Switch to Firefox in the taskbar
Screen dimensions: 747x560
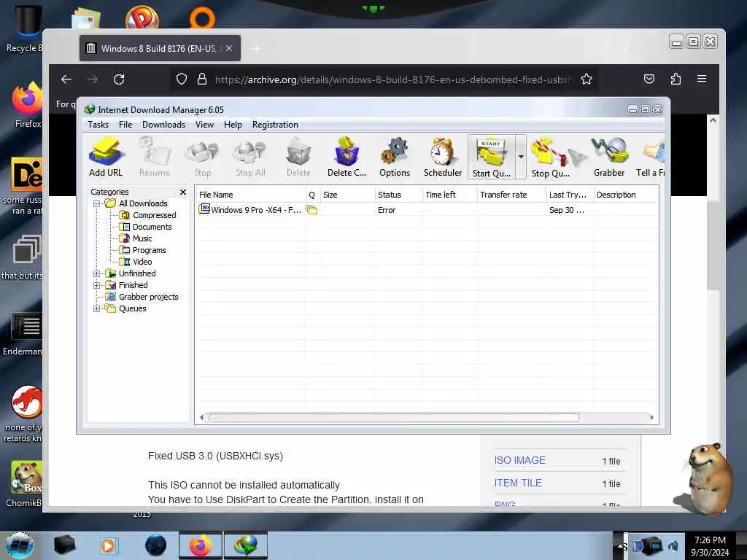click(x=201, y=545)
